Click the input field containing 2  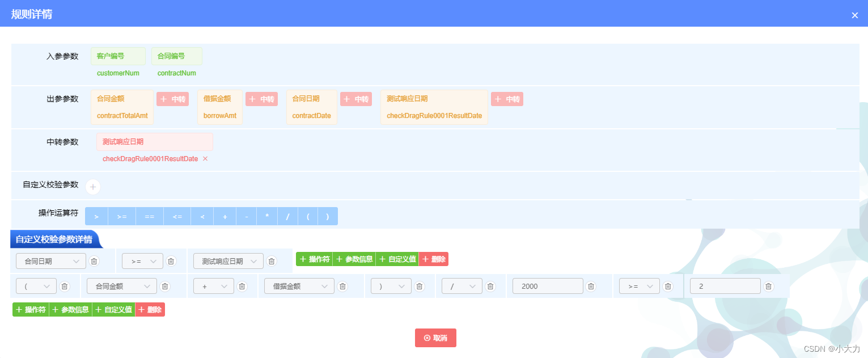[x=725, y=287]
